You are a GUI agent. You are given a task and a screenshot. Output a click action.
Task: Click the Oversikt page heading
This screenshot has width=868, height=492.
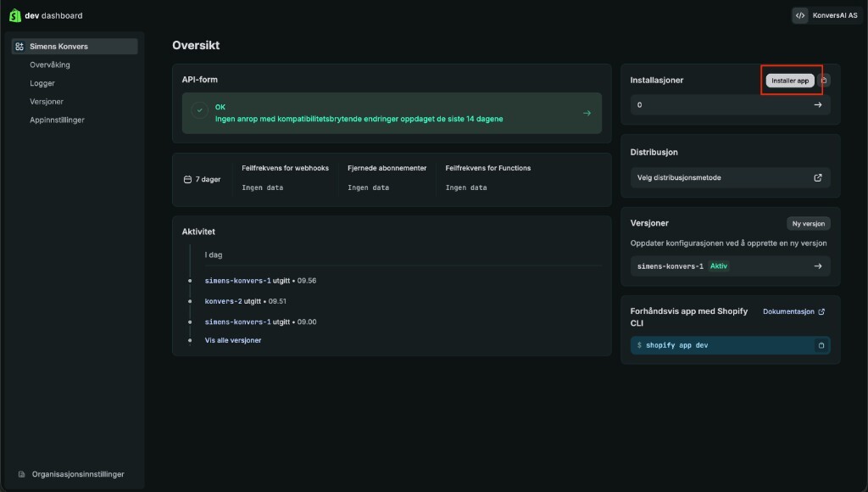pyautogui.click(x=196, y=46)
